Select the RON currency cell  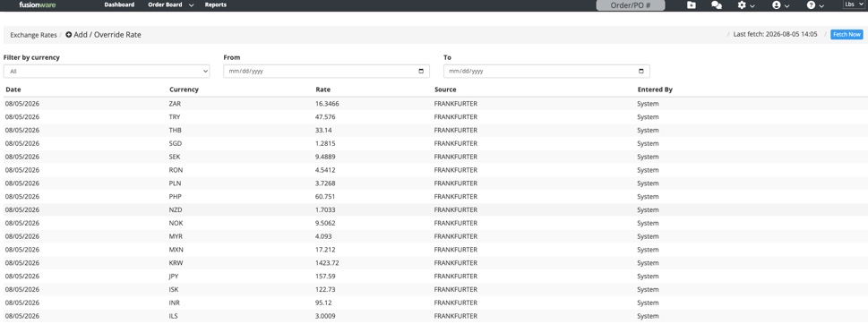click(176, 170)
